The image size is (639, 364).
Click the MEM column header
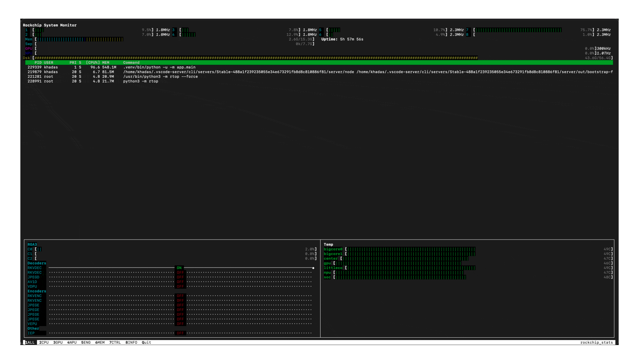pos(106,63)
